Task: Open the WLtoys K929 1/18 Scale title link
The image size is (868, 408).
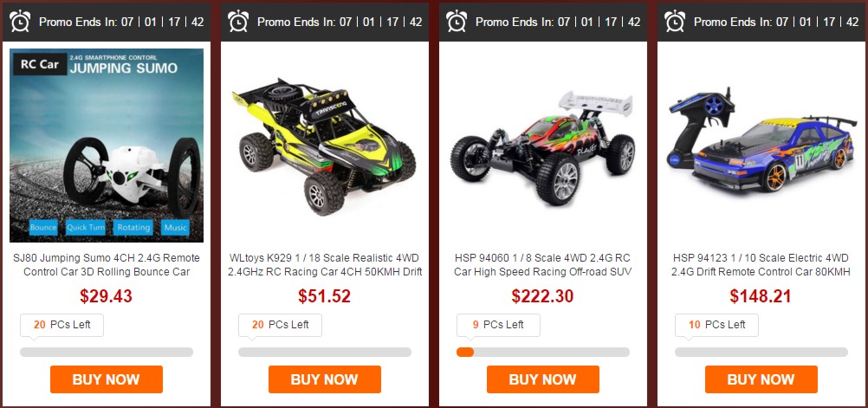Action: [x=324, y=265]
